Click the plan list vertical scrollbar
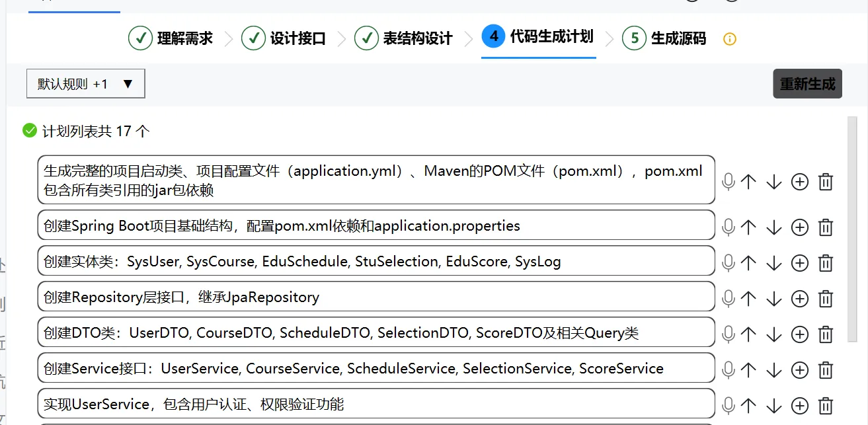868x425 pixels. (x=852, y=229)
